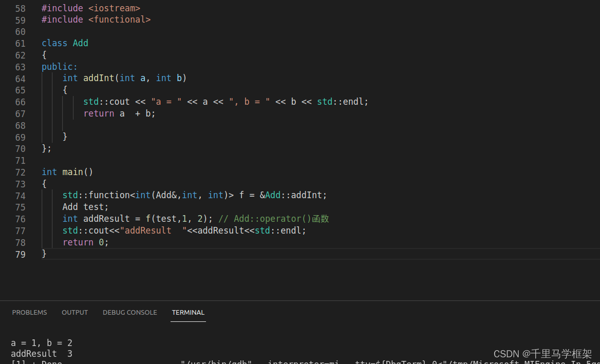Click terminal output 'addResult 3'
Image resolution: width=600 pixels, height=364 pixels.
point(41,354)
